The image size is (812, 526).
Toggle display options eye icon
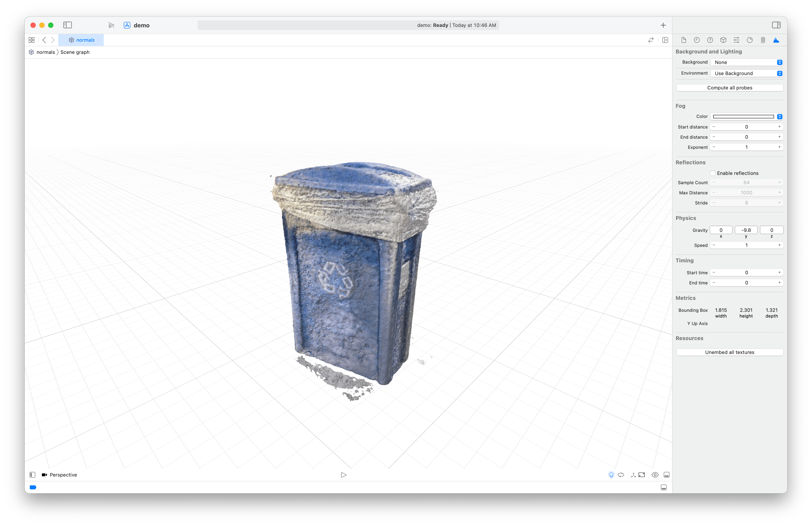tap(655, 475)
